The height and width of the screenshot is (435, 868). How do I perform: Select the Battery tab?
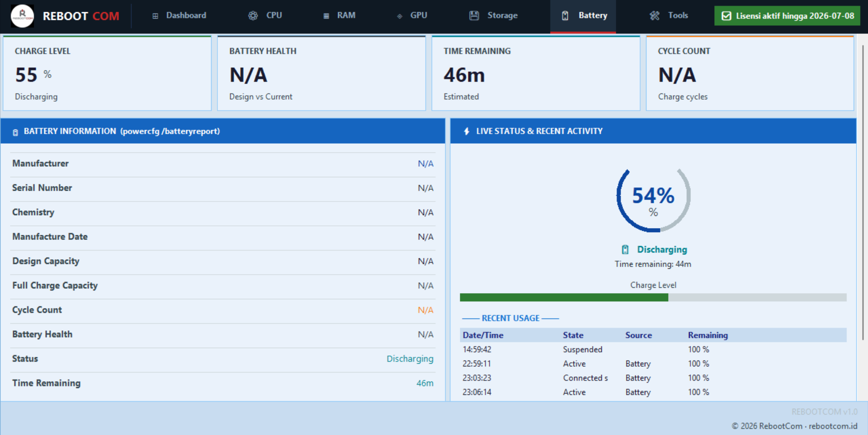pos(583,16)
